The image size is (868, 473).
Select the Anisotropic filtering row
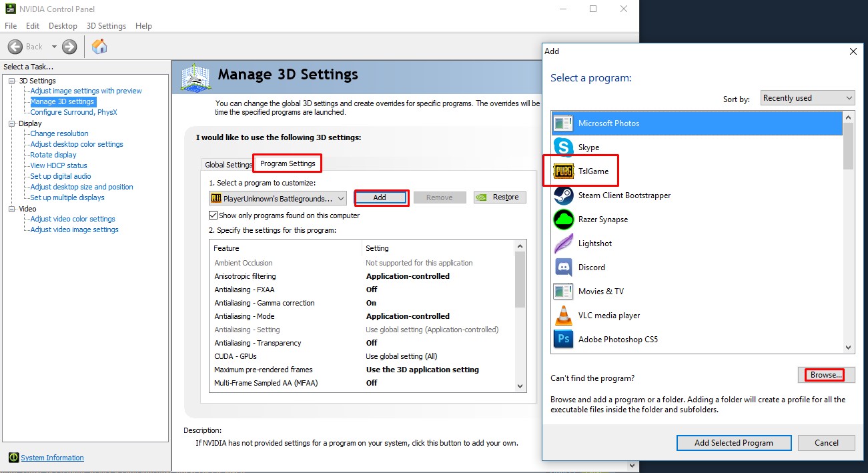click(x=363, y=276)
